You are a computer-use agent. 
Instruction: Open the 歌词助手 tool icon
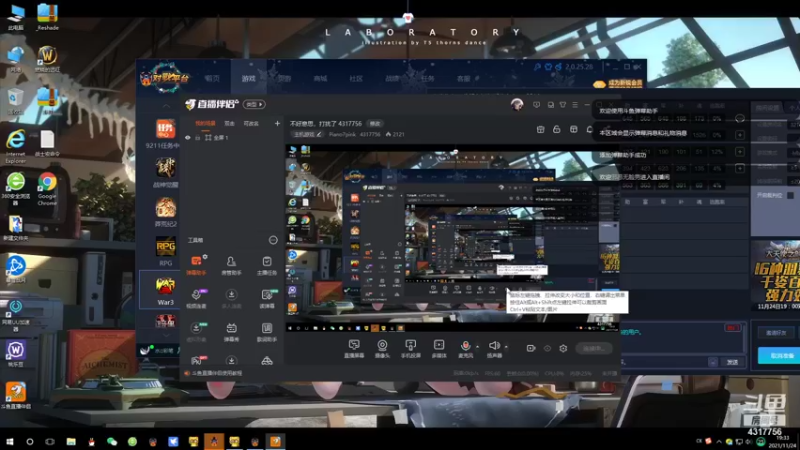[x=267, y=332]
